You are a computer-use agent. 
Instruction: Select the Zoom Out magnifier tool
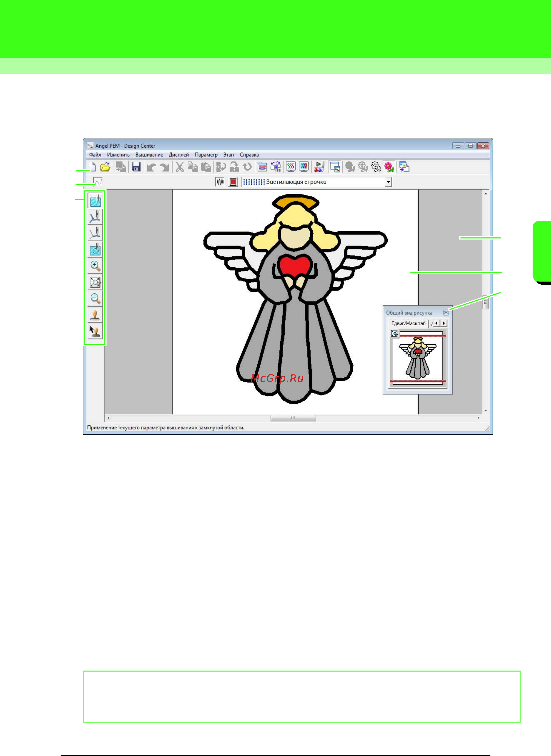pyautogui.click(x=95, y=299)
